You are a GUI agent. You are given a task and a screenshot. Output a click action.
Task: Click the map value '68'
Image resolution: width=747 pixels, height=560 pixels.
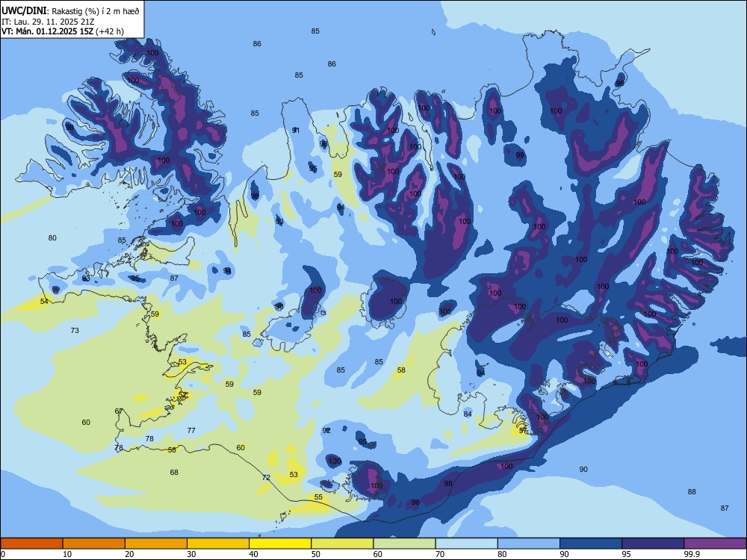coord(174,473)
